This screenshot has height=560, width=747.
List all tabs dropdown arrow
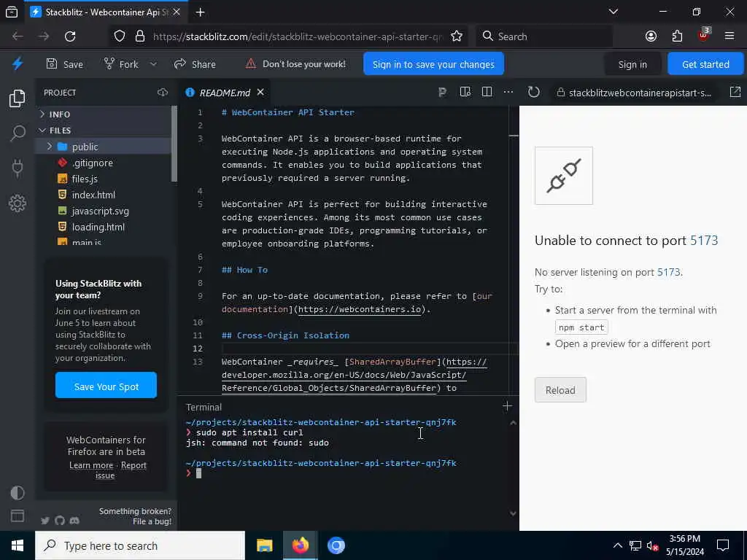(x=614, y=12)
